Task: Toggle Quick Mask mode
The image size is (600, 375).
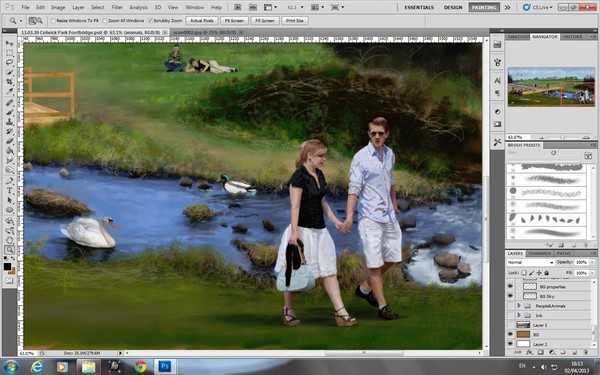Action: (x=9, y=281)
